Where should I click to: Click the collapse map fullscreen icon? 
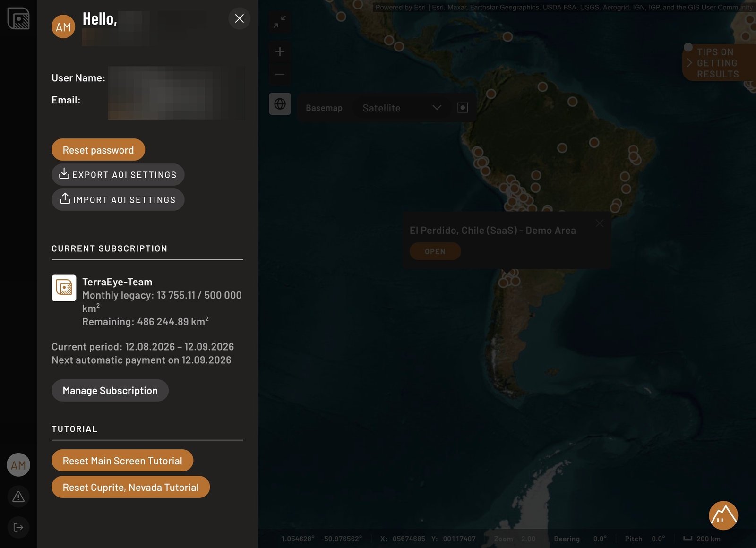(x=280, y=22)
